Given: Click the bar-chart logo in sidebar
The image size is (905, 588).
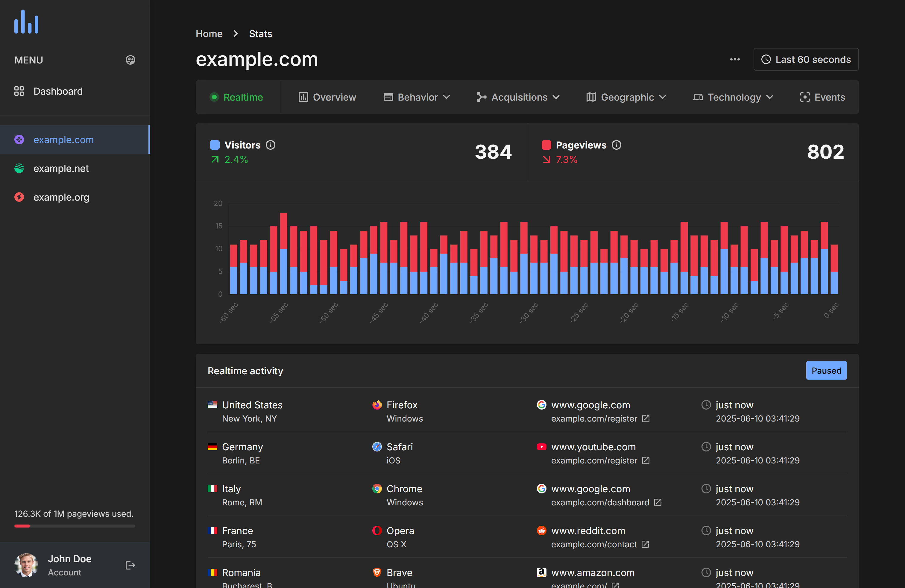Looking at the screenshot, I should click(x=26, y=22).
